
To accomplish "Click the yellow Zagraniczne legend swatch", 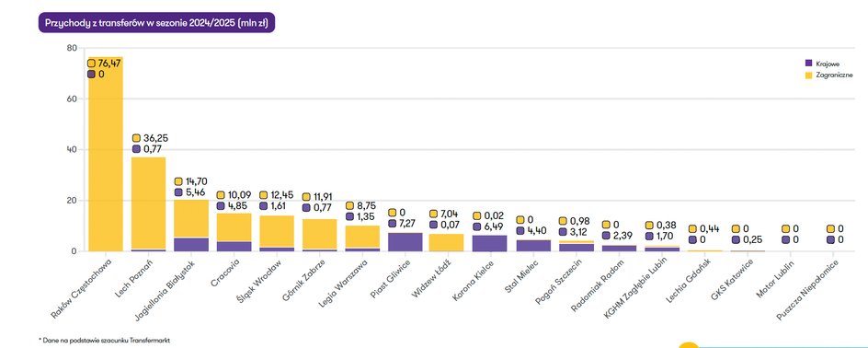I will click(x=809, y=75).
